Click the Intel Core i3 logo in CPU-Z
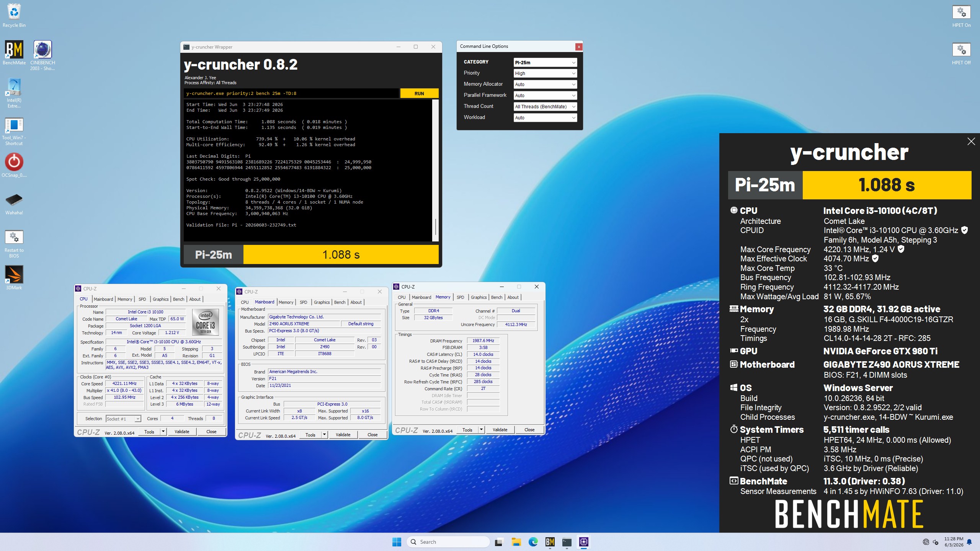The width and height of the screenshot is (980, 551). pos(206,322)
